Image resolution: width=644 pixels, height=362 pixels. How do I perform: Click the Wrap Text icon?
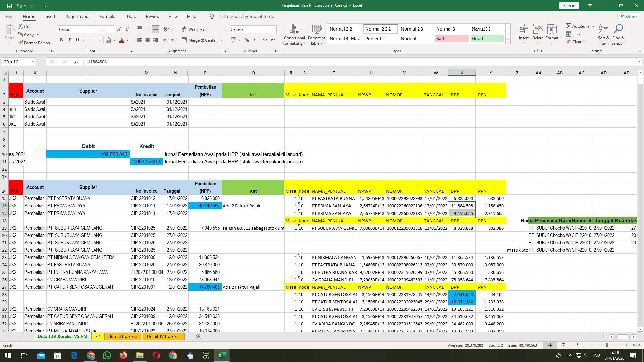point(194,29)
